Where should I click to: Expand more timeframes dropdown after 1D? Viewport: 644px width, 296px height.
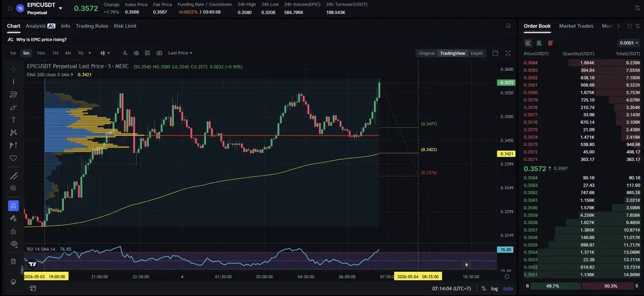coord(90,53)
